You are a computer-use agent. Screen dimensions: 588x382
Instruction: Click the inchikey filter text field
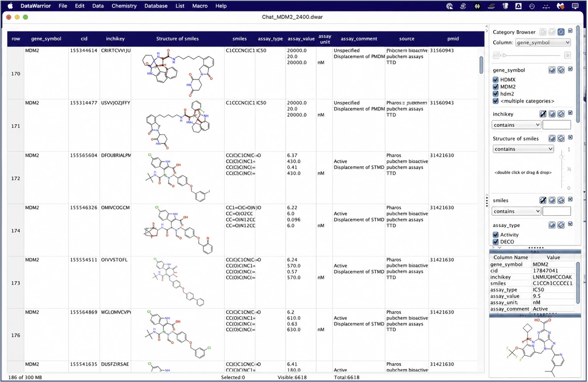pos(557,125)
